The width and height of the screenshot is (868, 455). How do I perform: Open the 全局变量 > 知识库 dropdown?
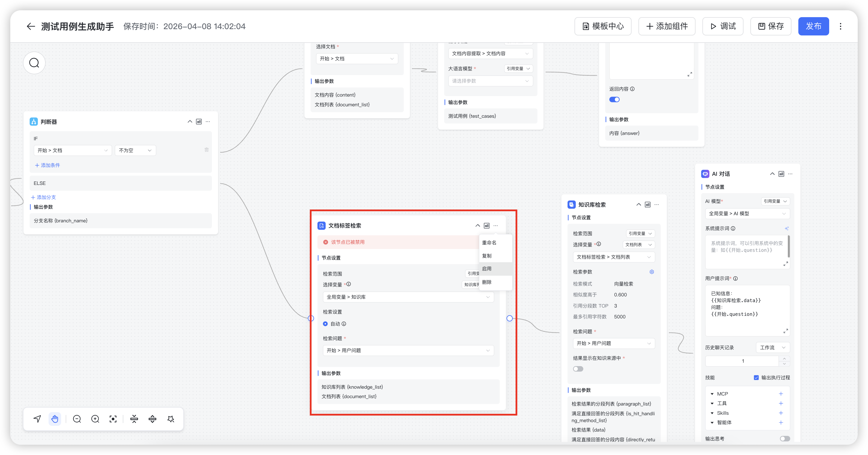[x=408, y=297]
